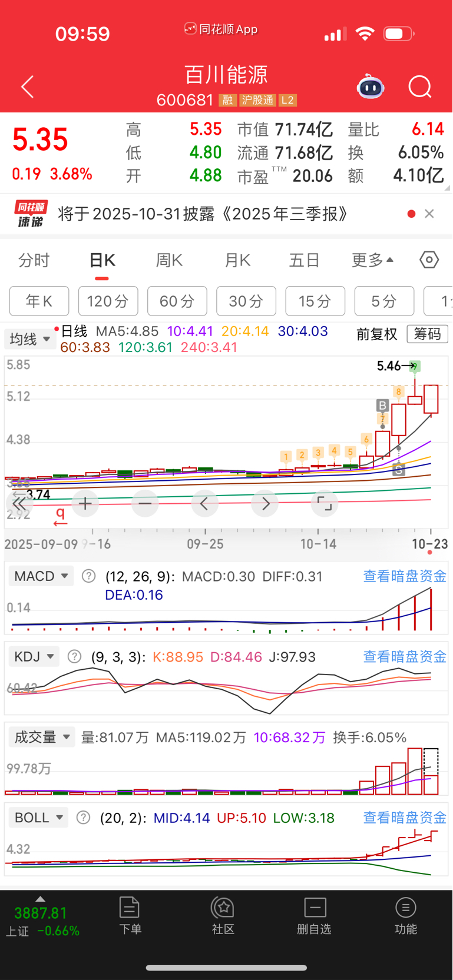Image resolution: width=453 pixels, height=980 pixels.
Task: Switch chart to fullscreen landscape icon
Action: [x=325, y=503]
